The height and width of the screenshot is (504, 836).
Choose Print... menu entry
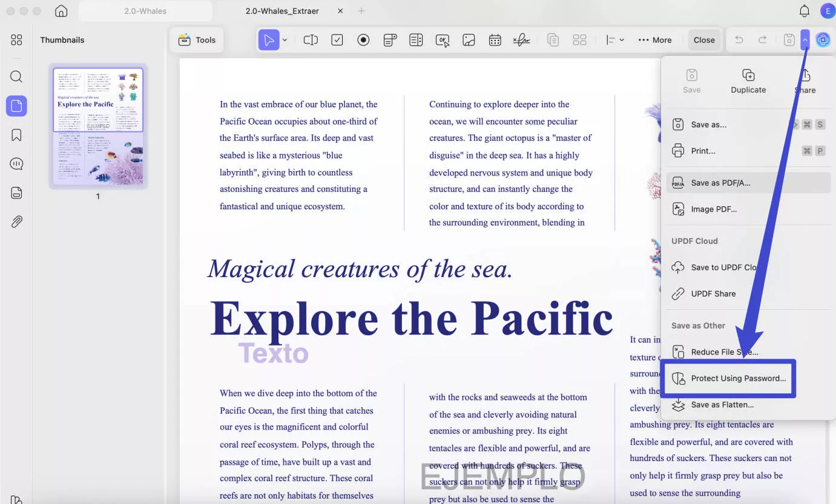point(748,151)
